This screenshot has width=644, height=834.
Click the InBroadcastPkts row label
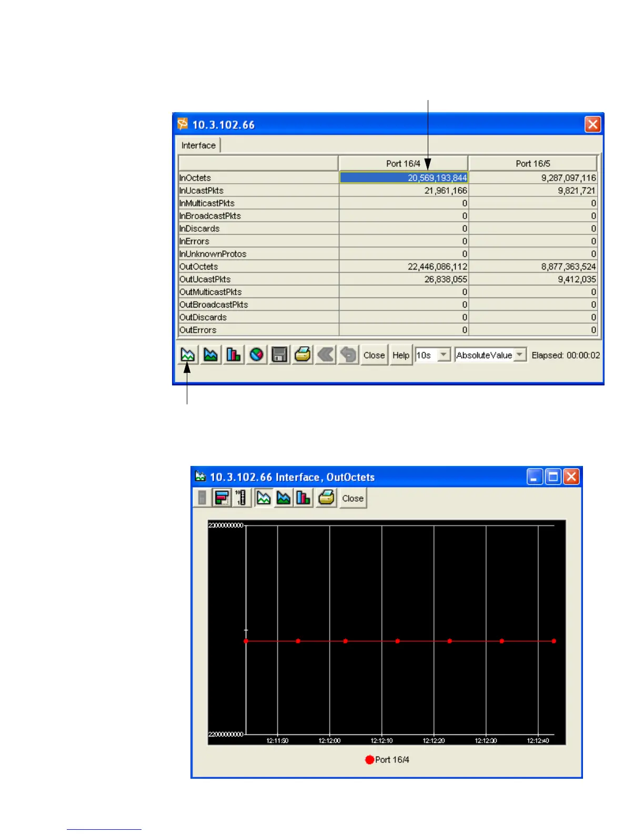coord(210,216)
